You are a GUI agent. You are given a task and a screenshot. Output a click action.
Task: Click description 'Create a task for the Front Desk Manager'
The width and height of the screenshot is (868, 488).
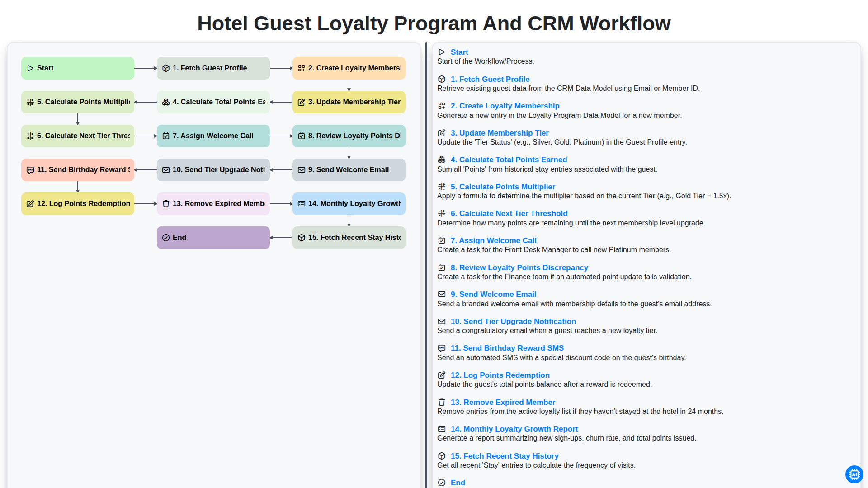pyautogui.click(x=554, y=250)
